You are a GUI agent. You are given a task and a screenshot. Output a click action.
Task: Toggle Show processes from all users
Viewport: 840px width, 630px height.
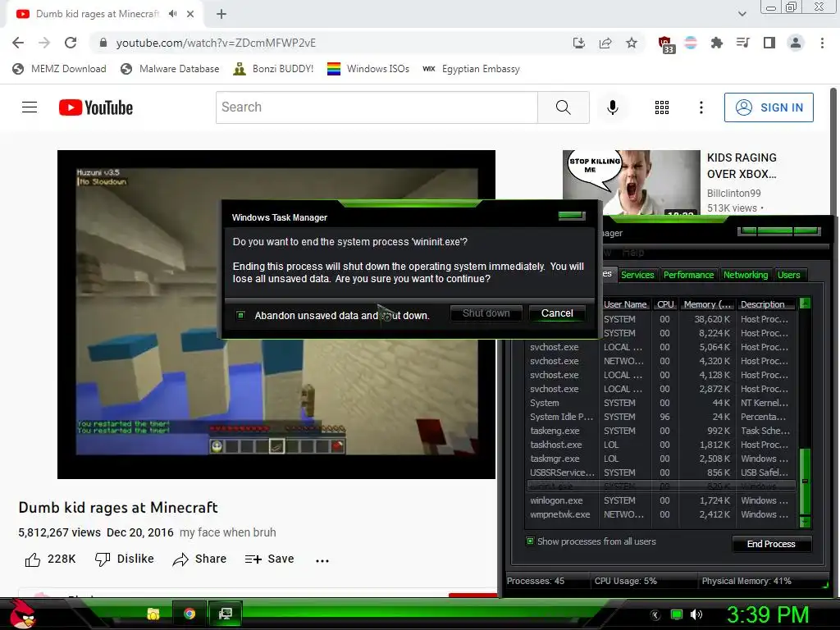pyautogui.click(x=530, y=541)
